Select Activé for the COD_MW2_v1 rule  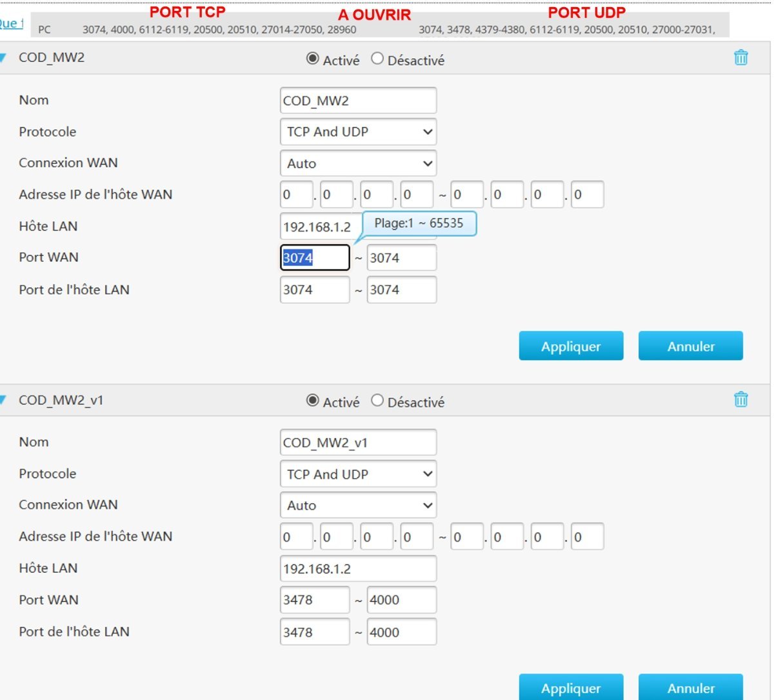click(x=313, y=401)
